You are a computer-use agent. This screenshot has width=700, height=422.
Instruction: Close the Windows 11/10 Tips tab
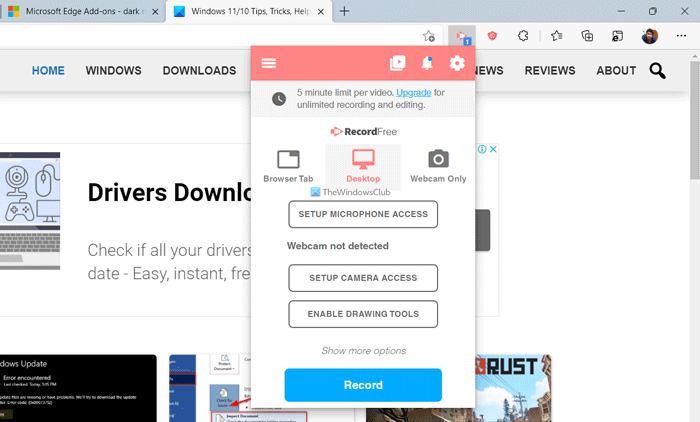321,12
